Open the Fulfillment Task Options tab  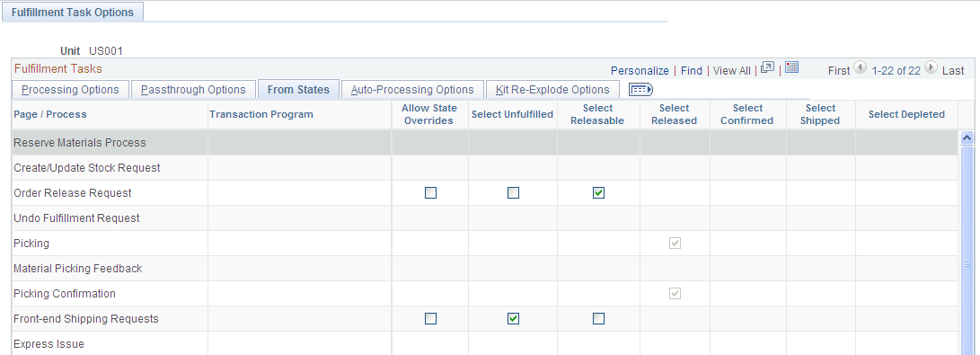tap(73, 12)
